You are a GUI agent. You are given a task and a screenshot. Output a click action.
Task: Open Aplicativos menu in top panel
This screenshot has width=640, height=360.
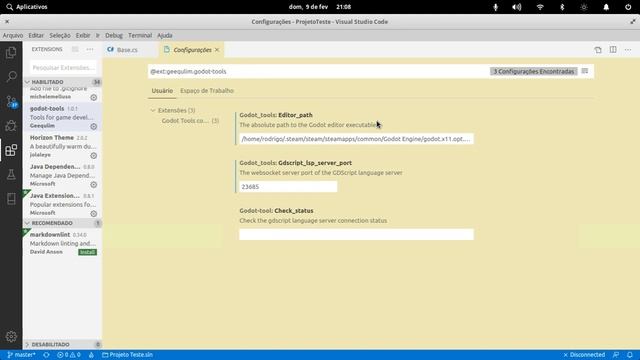27,7
